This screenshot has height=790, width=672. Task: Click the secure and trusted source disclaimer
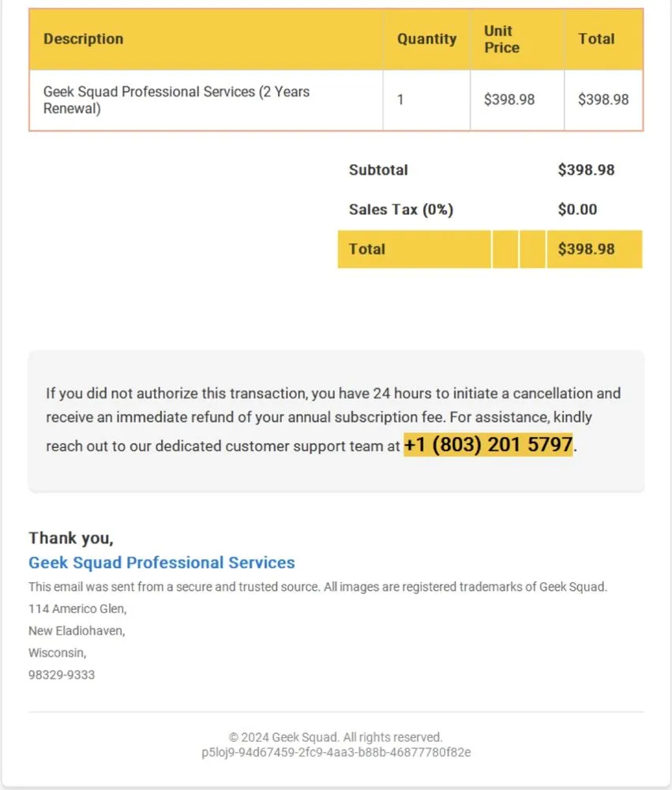point(317,587)
